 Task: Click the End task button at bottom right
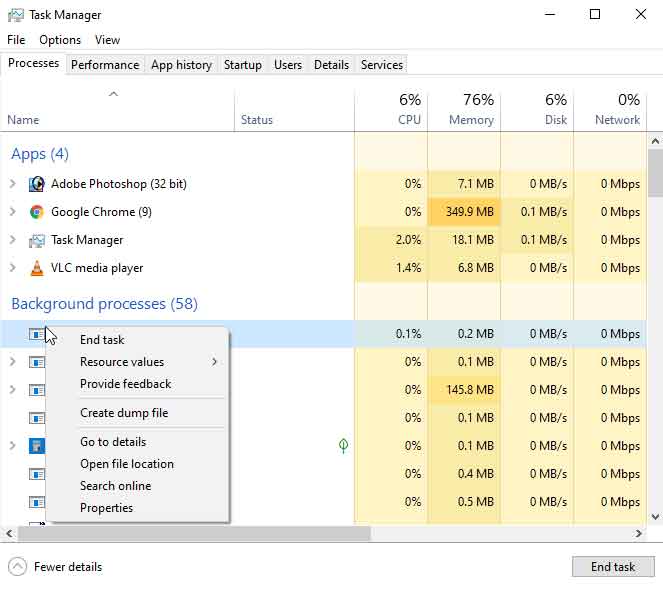pos(613,567)
